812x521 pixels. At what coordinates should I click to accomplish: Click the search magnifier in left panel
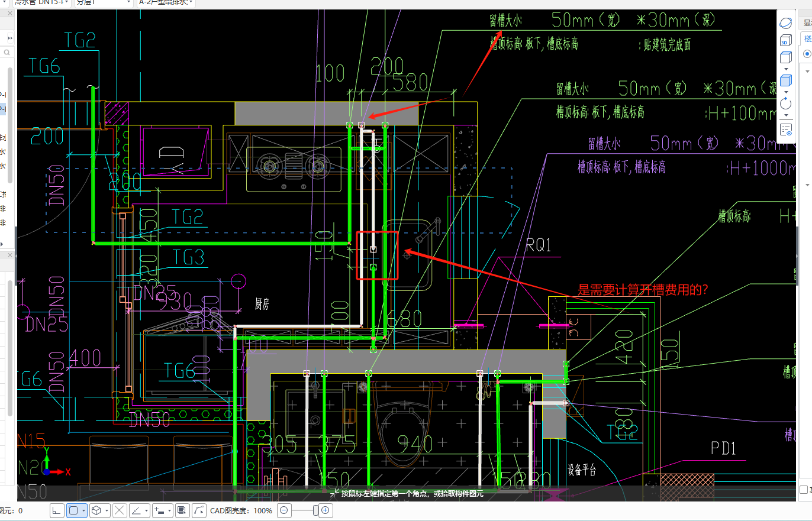coord(7,53)
